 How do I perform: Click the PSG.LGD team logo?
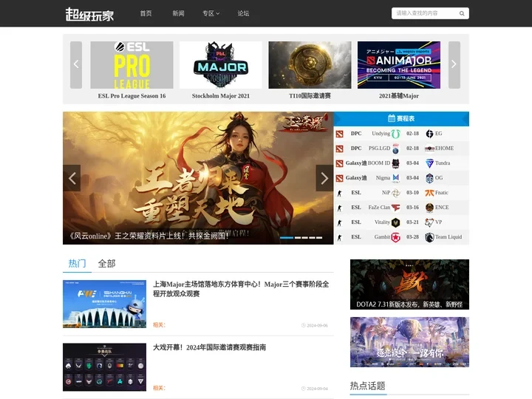click(395, 149)
